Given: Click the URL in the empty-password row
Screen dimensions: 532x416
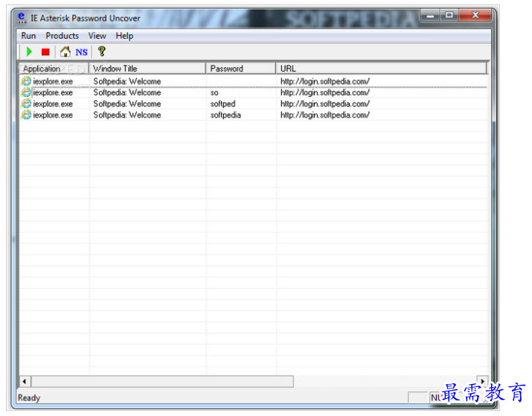Looking at the screenshot, I should pyautogui.click(x=324, y=81).
